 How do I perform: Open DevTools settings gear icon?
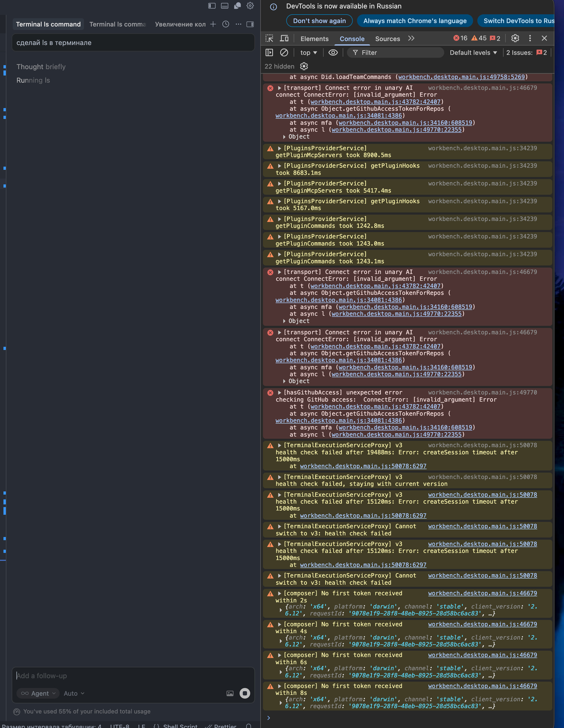(515, 38)
